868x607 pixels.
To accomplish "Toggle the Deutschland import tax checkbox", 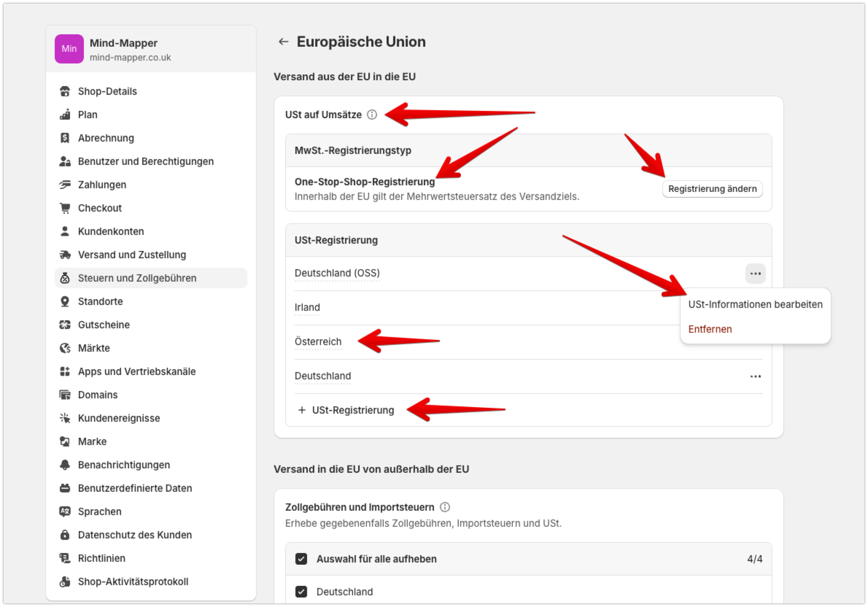I will click(x=301, y=591).
